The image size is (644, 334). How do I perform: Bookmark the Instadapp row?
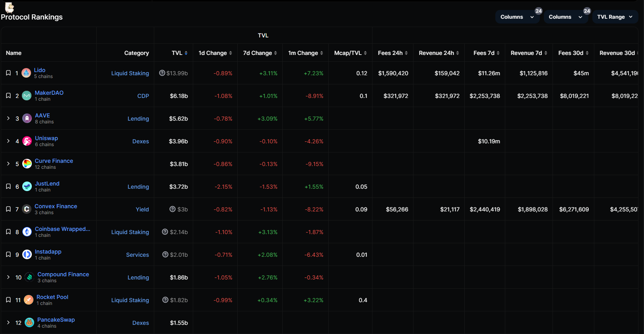click(x=8, y=254)
